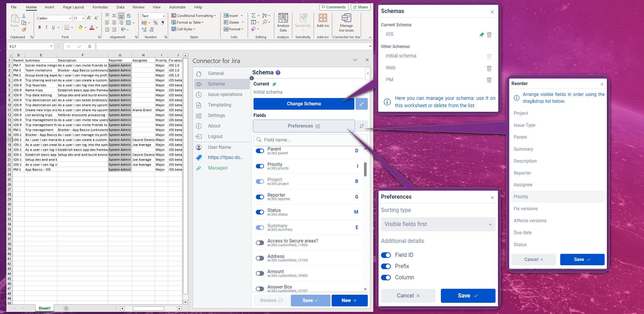Collapse the sidebar arrow near Schema title
The image size is (644, 314).
[x=251, y=78]
